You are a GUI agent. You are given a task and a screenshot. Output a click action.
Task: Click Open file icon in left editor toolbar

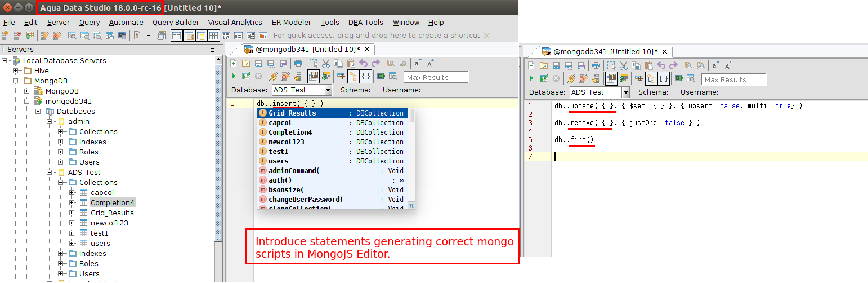click(245, 63)
